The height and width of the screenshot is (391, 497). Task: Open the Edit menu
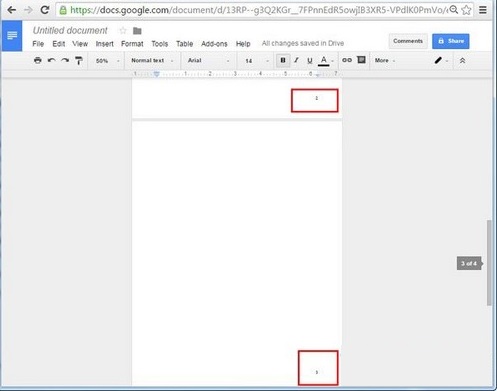coord(59,44)
